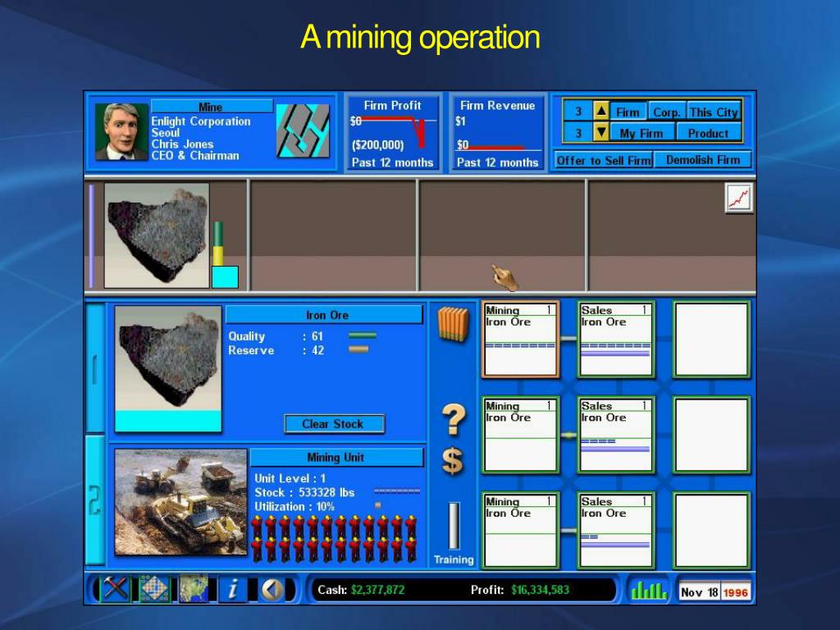Click the hammer and pickaxe build icon
This screenshot has width=840, height=630.
tap(114, 589)
